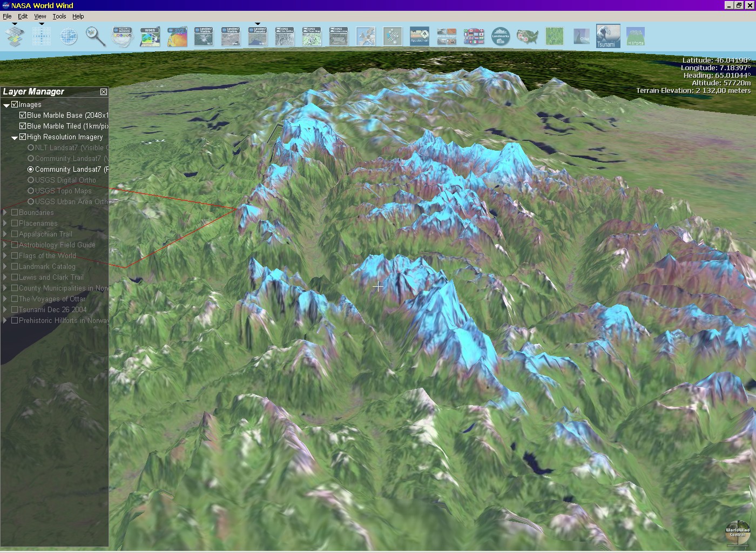Click the white crosshair on the terrain
Screen dimensions: 756x553
pyautogui.click(x=378, y=286)
